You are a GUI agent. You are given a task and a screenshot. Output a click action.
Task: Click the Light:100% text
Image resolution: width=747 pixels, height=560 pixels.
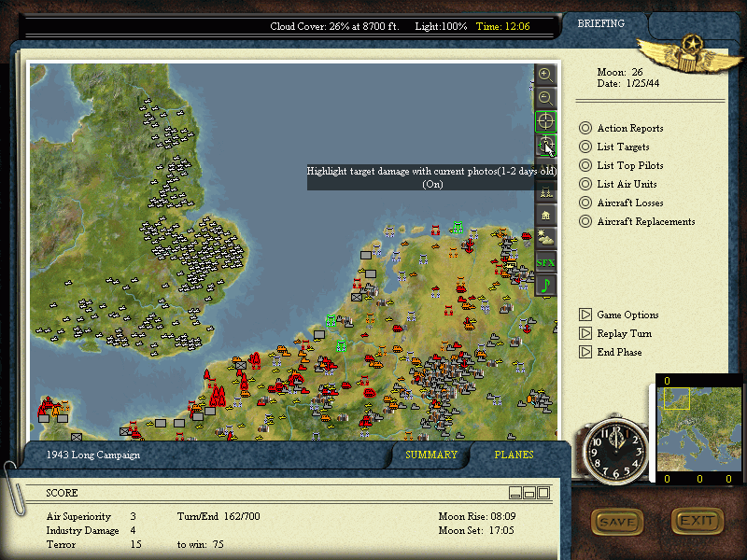coord(441,26)
